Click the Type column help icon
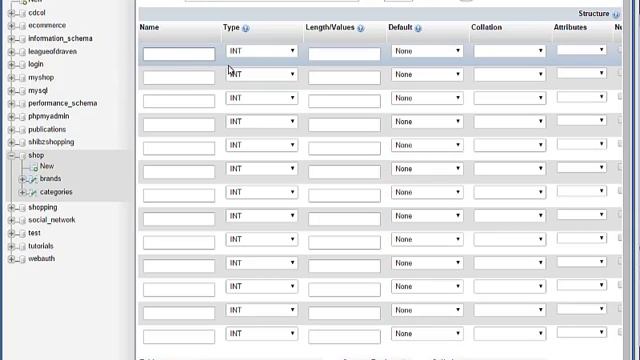 point(245,28)
